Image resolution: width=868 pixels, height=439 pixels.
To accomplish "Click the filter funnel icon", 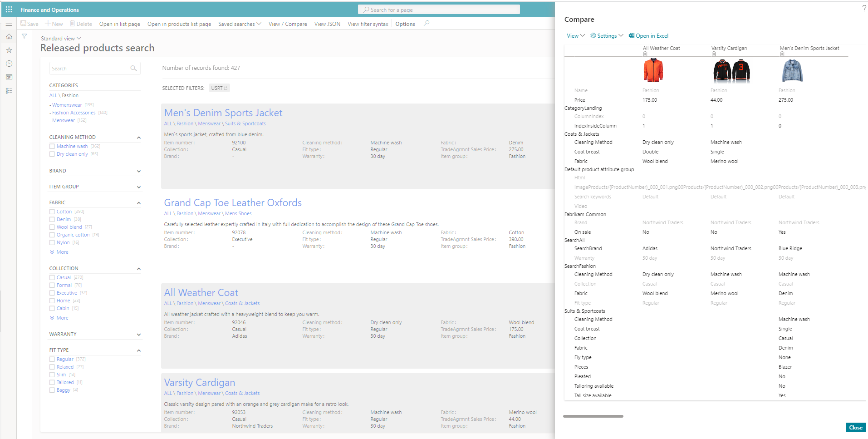I will point(25,36).
